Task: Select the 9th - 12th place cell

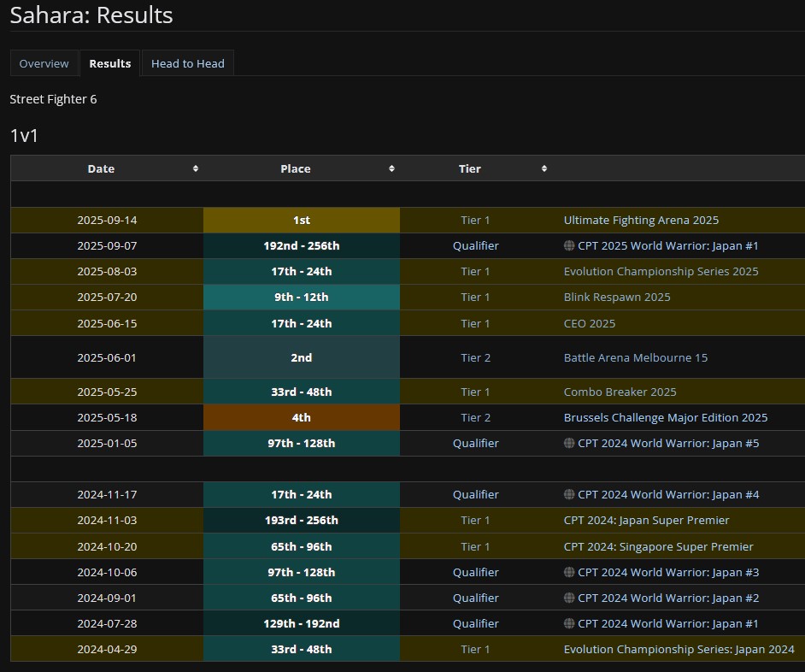Action: (x=302, y=297)
